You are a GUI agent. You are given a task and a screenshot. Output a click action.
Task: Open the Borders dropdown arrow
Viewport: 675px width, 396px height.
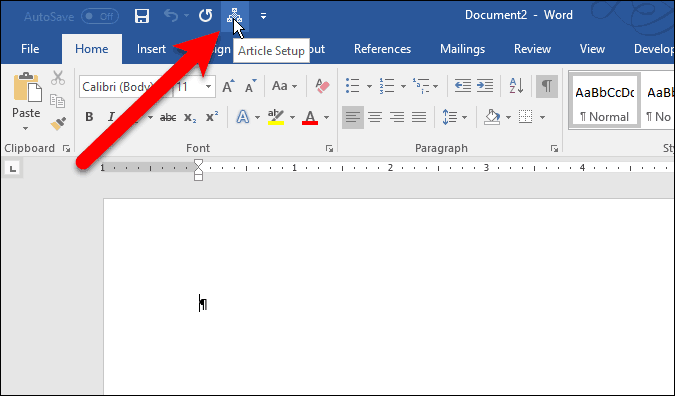542,118
